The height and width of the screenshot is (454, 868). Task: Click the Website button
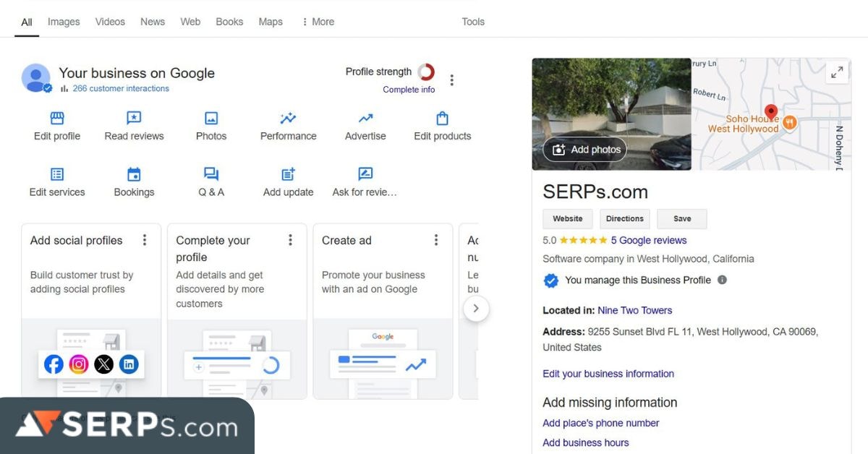(568, 219)
